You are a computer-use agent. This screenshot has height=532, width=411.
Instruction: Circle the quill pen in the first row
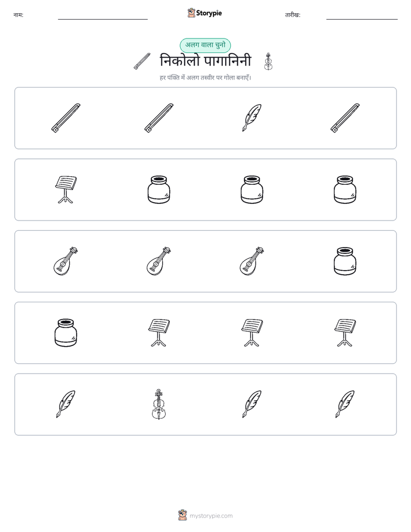coord(252,117)
